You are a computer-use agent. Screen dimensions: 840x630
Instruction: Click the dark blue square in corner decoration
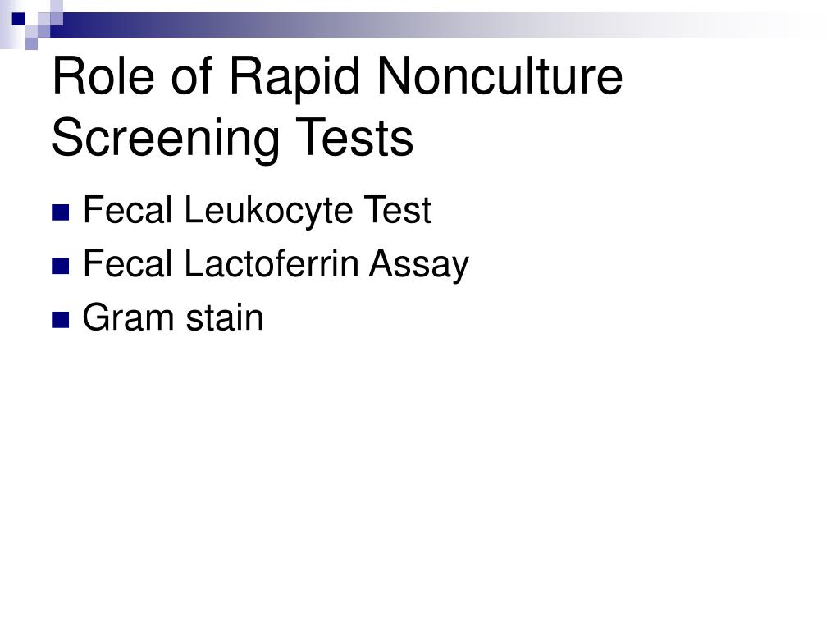tap(19, 19)
